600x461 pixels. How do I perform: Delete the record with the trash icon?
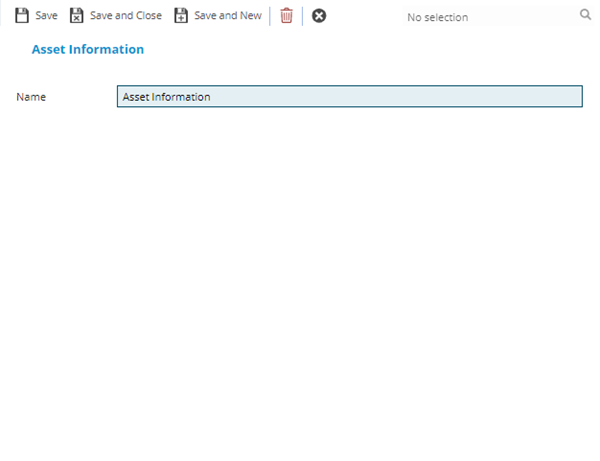point(287,16)
